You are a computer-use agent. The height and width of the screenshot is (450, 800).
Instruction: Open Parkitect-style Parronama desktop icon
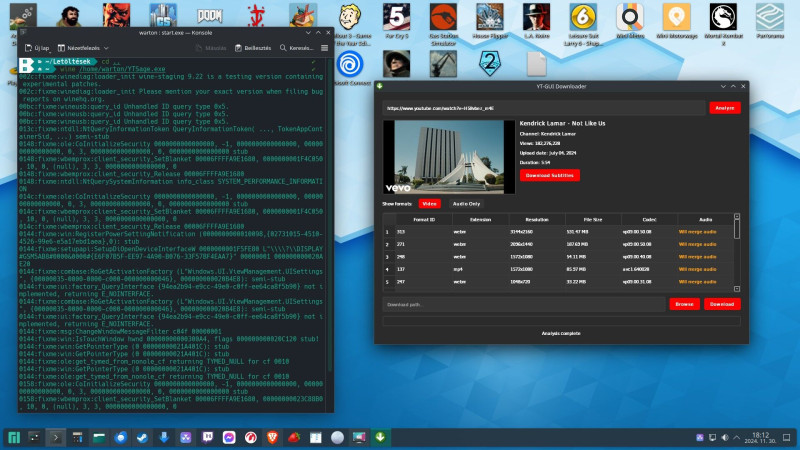pos(770,21)
